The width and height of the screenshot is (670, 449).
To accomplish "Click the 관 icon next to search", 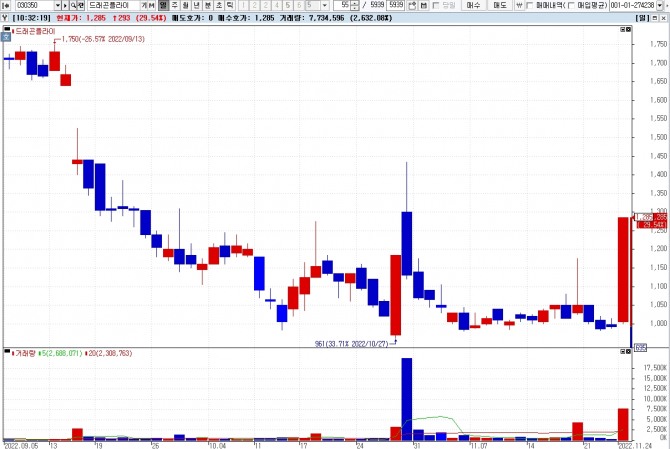I will (x=81, y=5).
